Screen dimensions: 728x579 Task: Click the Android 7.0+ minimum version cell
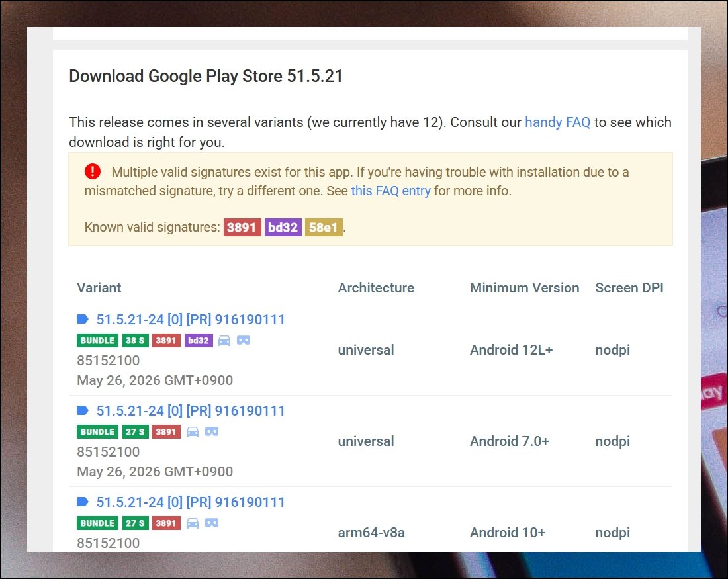point(510,441)
